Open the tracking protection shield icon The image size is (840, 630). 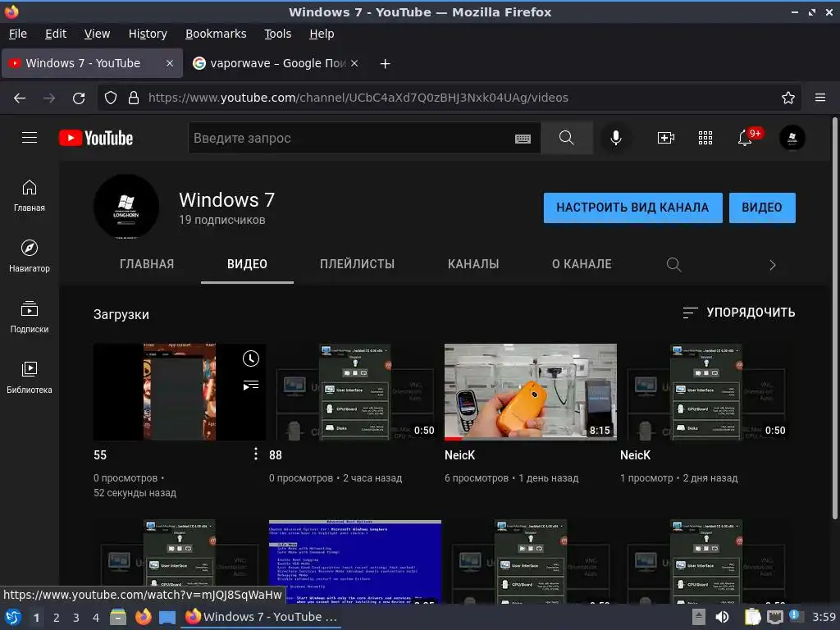(111, 98)
